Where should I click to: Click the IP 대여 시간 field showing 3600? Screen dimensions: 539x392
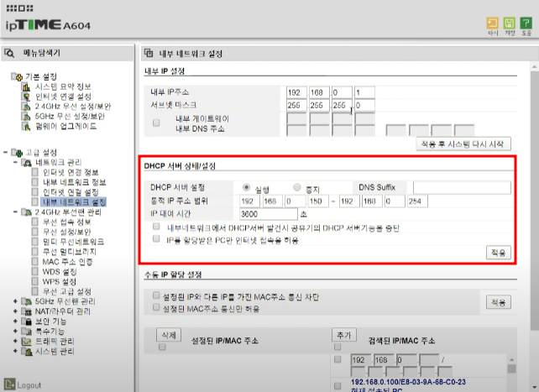269,214
